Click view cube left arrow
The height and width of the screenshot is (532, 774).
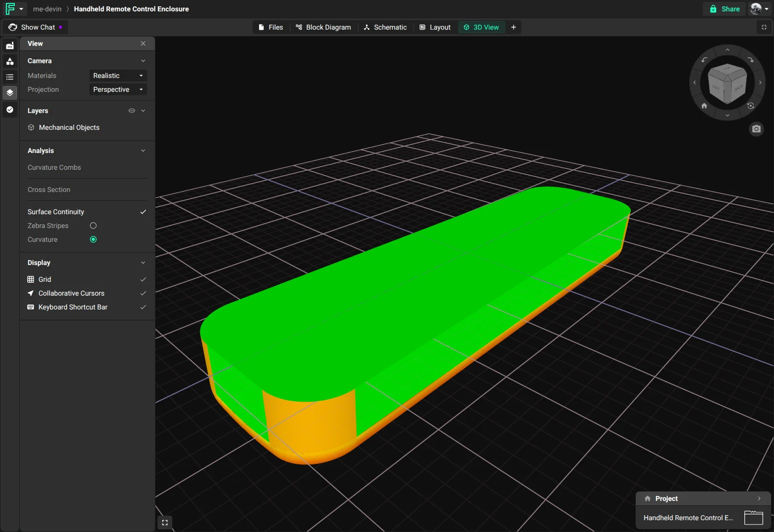pos(695,82)
